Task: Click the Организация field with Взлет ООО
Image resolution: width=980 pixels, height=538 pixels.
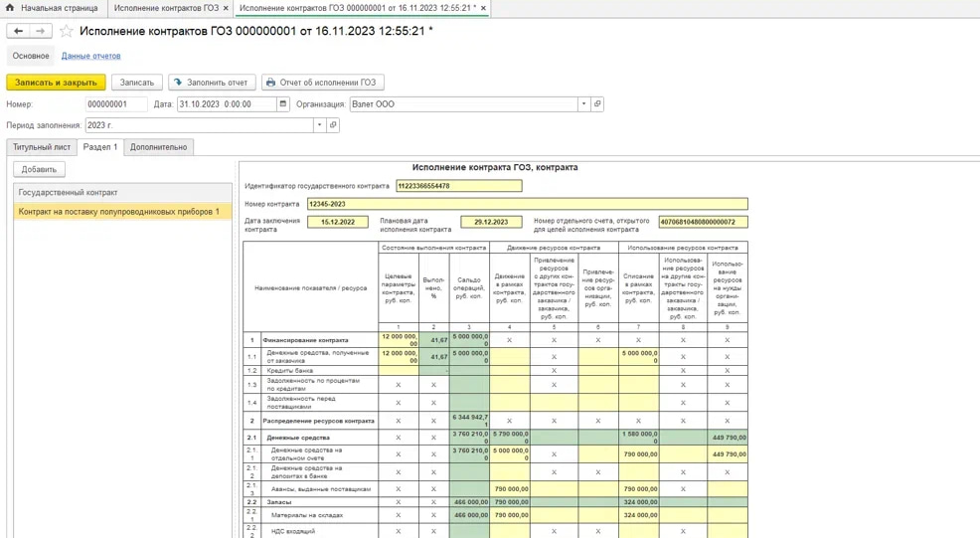Action: click(463, 104)
